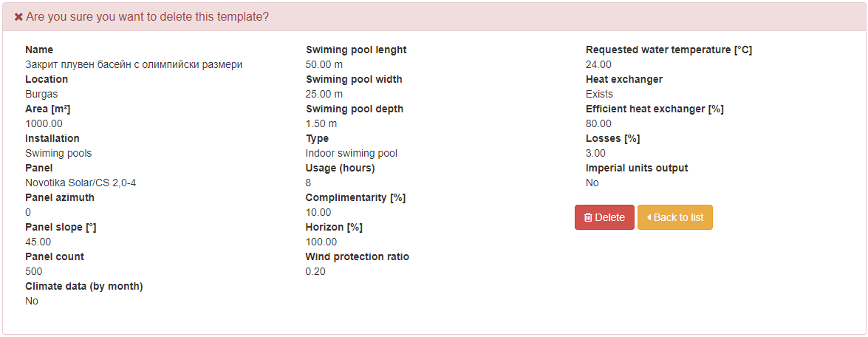Click the X icon in the warning header
868x337 pixels.
pyautogui.click(x=18, y=17)
